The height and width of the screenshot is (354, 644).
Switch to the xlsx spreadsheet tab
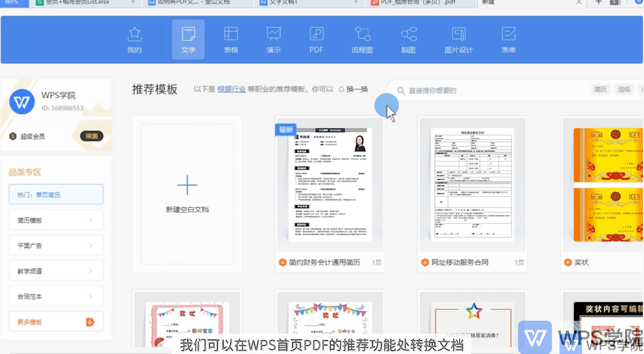84,3
